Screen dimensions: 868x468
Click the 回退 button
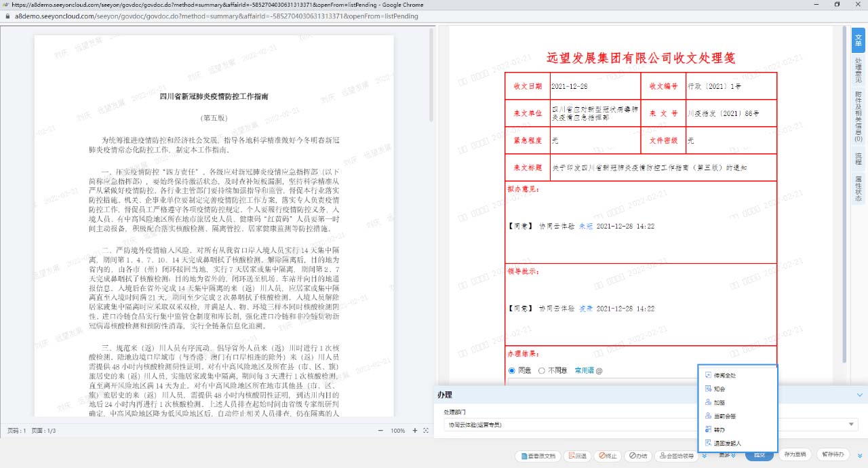pyautogui.click(x=576, y=456)
